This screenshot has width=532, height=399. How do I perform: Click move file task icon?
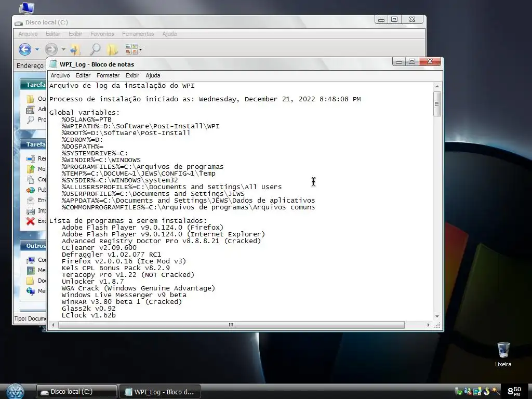click(x=31, y=169)
